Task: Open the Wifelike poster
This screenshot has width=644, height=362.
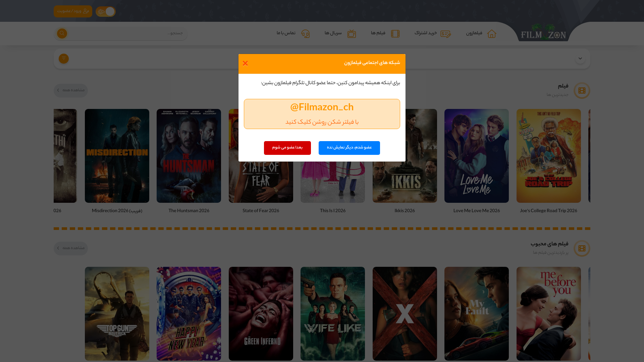Action: (333, 314)
